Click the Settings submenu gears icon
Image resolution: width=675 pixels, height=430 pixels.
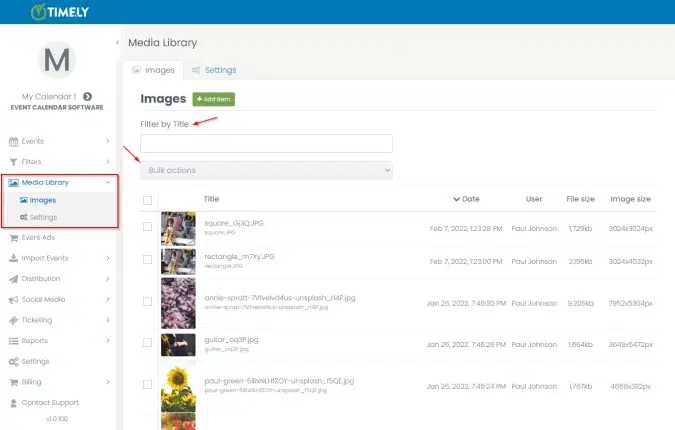[24, 217]
